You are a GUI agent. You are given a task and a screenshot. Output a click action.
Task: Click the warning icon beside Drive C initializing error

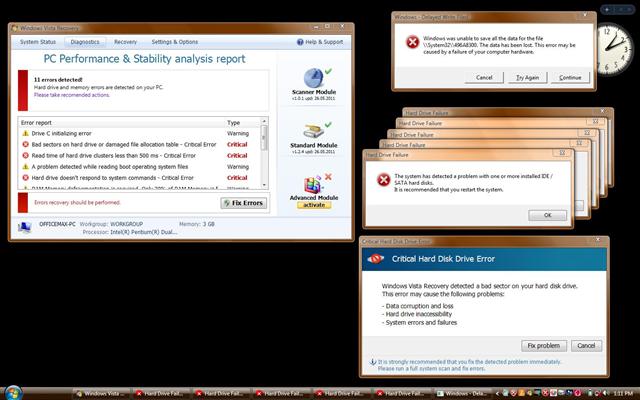[25, 133]
